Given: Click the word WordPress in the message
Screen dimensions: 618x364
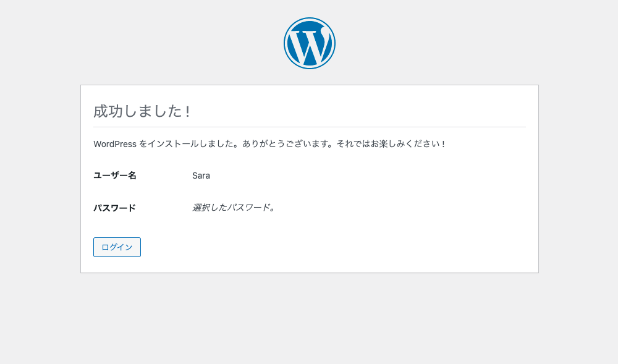Looking at the screenshot, I should click(115, 144).
